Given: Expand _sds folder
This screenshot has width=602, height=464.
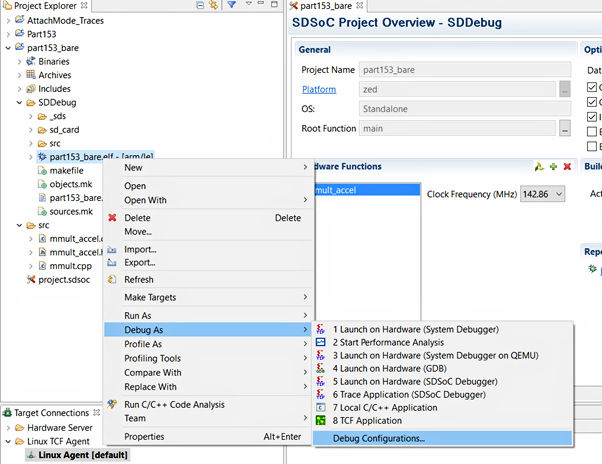Looking at the screenshot, I should click(31, 116).
